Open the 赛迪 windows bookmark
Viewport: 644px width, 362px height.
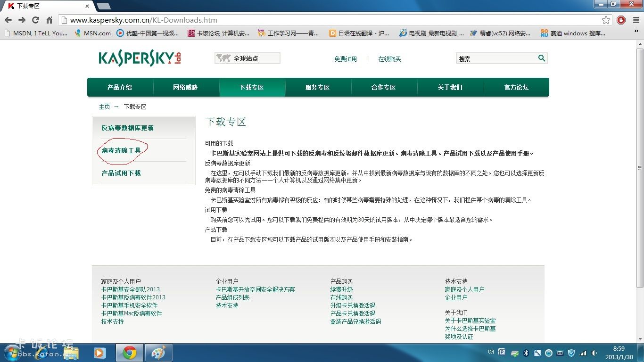pyautogui.click(x=573, y=33)
